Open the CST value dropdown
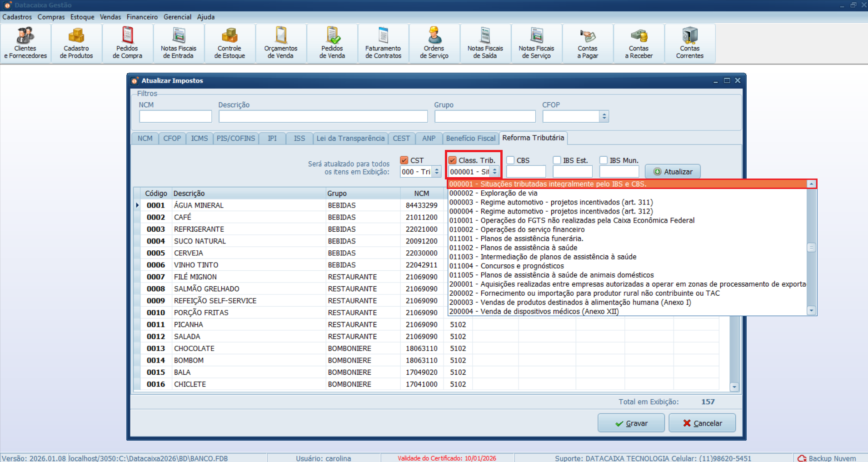Image resolution: width=868 pixels, height=462 pixels. tap(436, 172)
